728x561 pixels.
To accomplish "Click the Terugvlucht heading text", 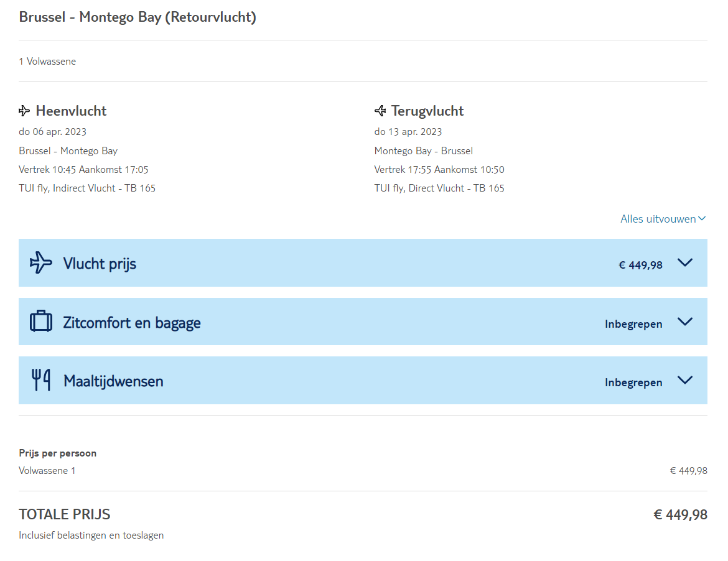I will (427, 111).
